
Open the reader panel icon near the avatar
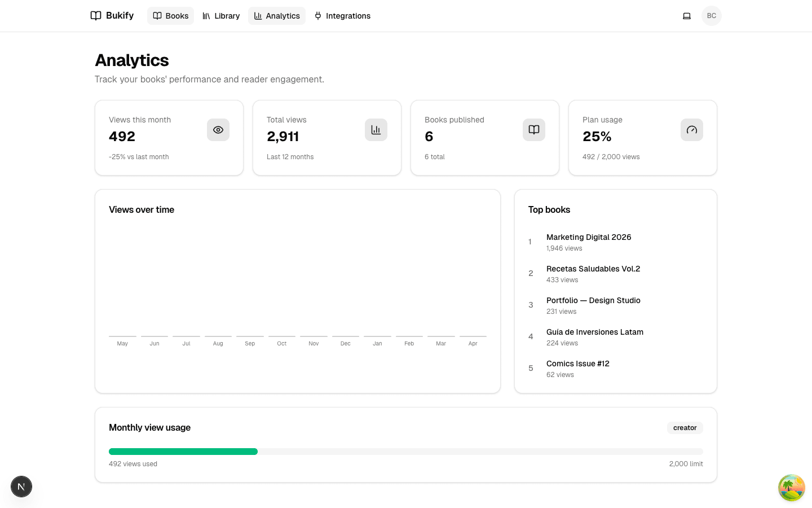687,16
